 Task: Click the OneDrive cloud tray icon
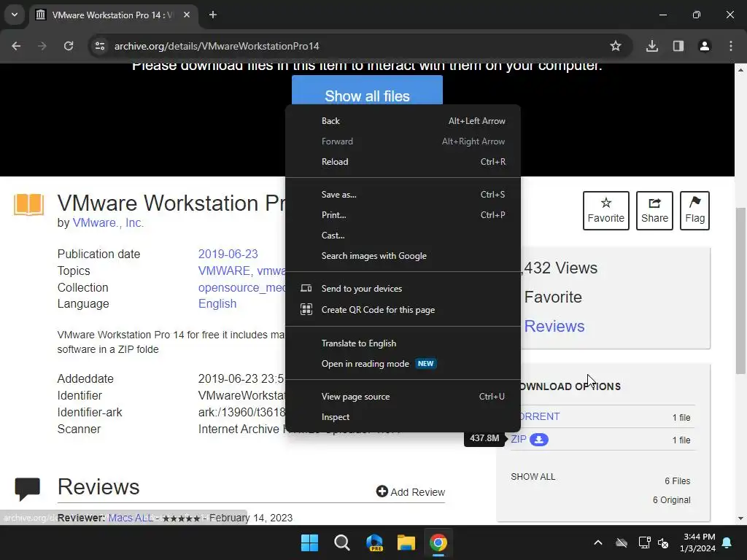[622, 542]
